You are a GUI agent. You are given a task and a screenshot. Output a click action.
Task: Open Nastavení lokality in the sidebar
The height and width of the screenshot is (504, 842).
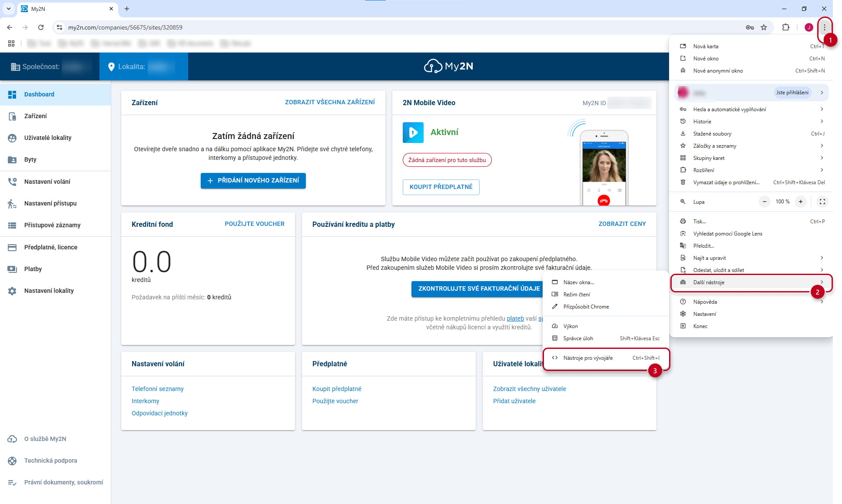click(x=56, y=291)
